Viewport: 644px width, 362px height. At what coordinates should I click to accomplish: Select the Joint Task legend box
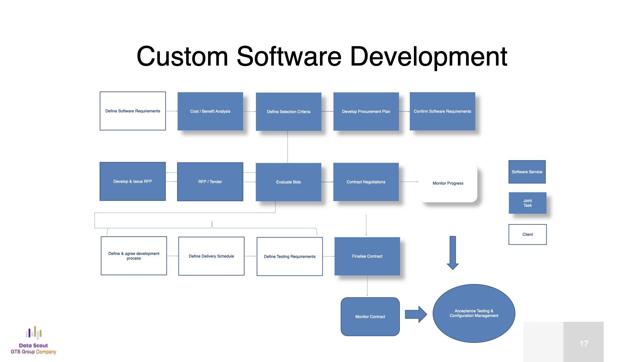[x=528, y=203]
